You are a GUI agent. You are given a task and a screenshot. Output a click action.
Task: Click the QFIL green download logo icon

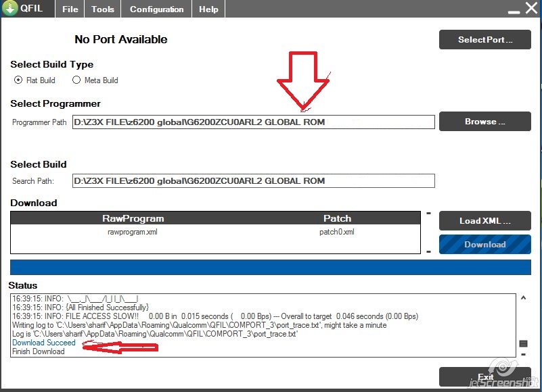pyautogui.click(x=9, y=8)
